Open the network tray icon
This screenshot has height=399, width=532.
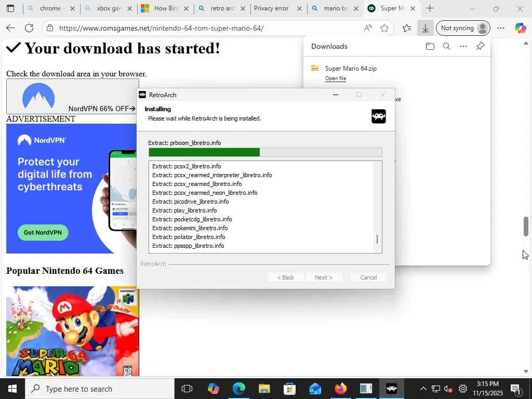[x=436, y=389]
